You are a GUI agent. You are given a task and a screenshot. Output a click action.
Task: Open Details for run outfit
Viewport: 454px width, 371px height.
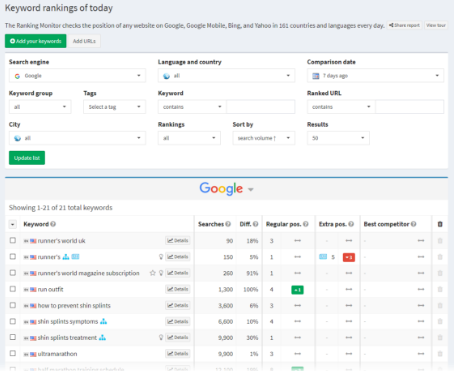pos(178,289)
